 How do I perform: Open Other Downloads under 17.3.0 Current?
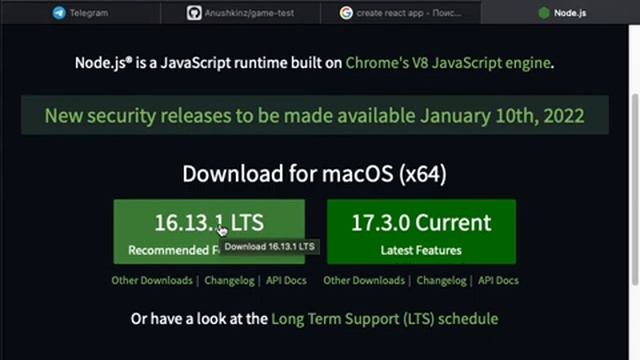point(364,280)
